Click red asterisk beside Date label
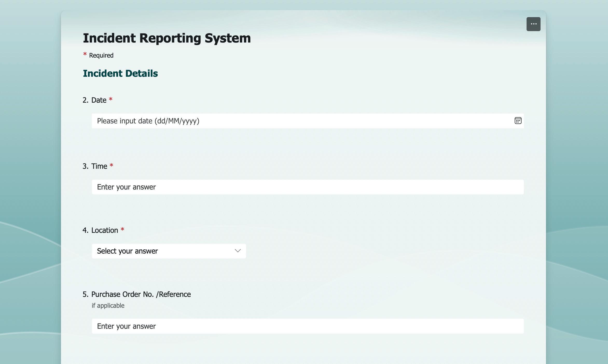 click(x=111, y=100)
